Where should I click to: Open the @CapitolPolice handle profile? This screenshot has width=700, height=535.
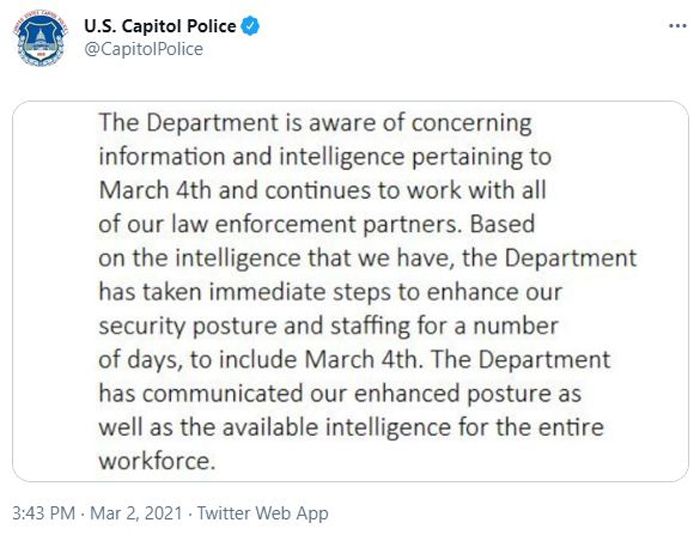143,49
